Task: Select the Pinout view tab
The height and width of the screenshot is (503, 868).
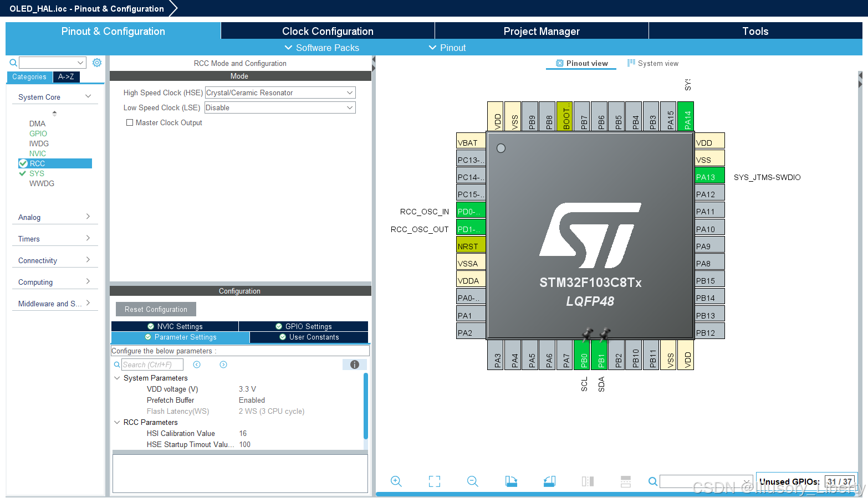Action: click(581, 63)
